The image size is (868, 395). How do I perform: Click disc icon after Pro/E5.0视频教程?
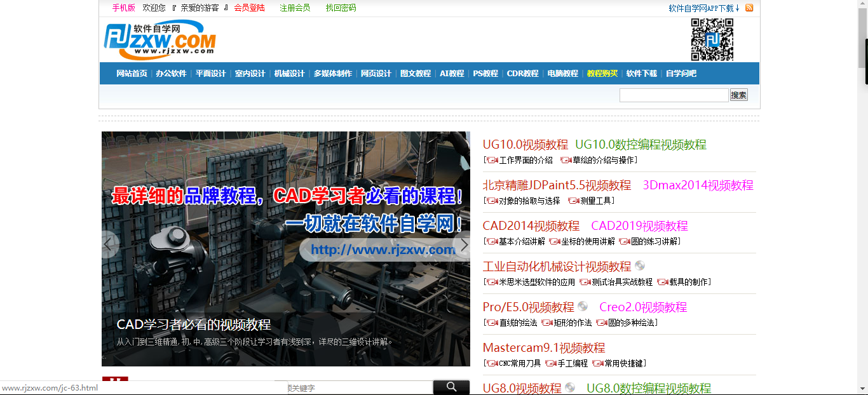(x=583, y=306)
